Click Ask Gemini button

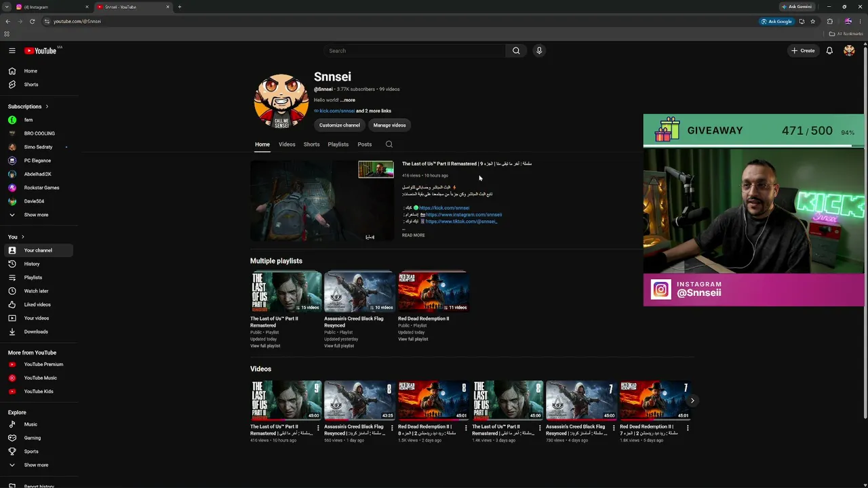point(797,7)
